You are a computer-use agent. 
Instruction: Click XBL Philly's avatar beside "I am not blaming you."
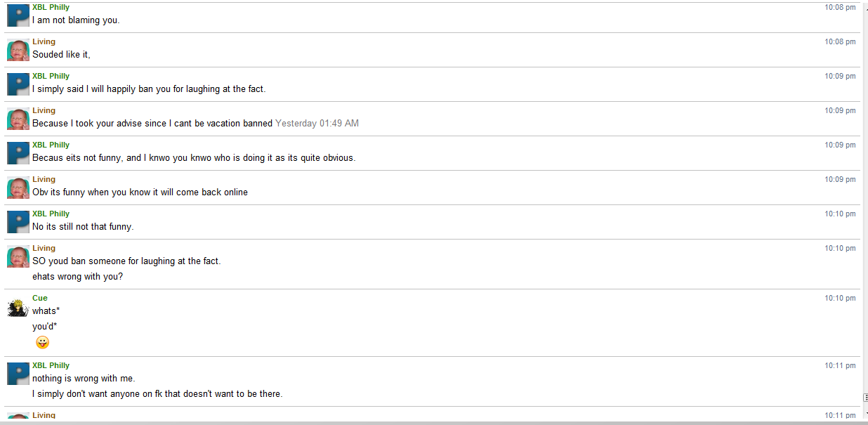[18, 15]
